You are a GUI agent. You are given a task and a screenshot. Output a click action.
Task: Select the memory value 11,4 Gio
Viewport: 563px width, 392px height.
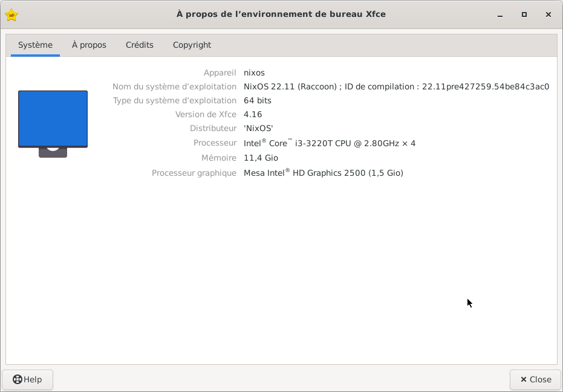tap(261, 158)
